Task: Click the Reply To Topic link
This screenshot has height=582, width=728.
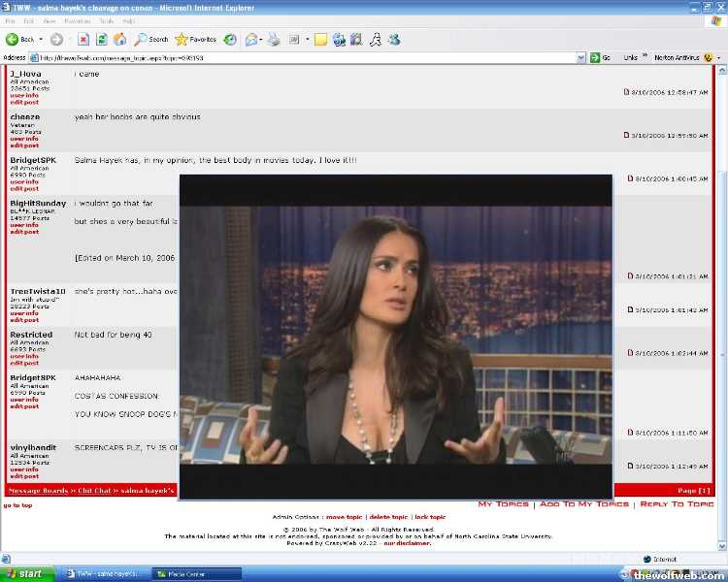Action: (x=677, y=504)
